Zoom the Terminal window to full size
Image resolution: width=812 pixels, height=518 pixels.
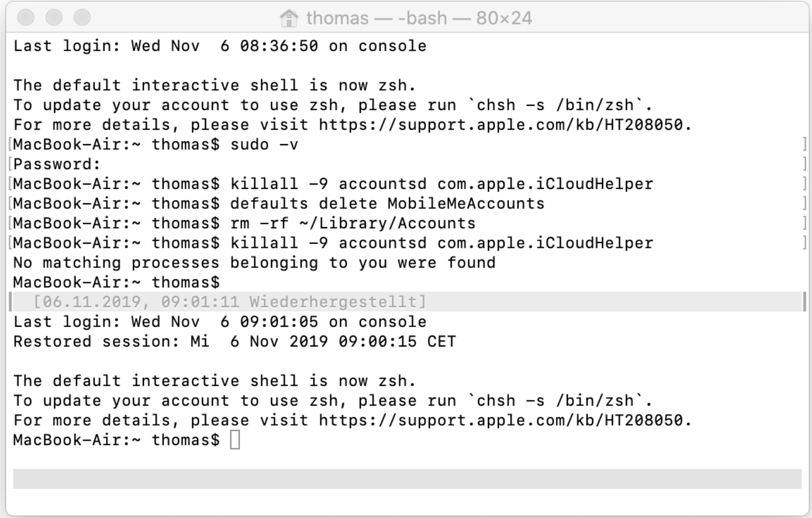82,18
